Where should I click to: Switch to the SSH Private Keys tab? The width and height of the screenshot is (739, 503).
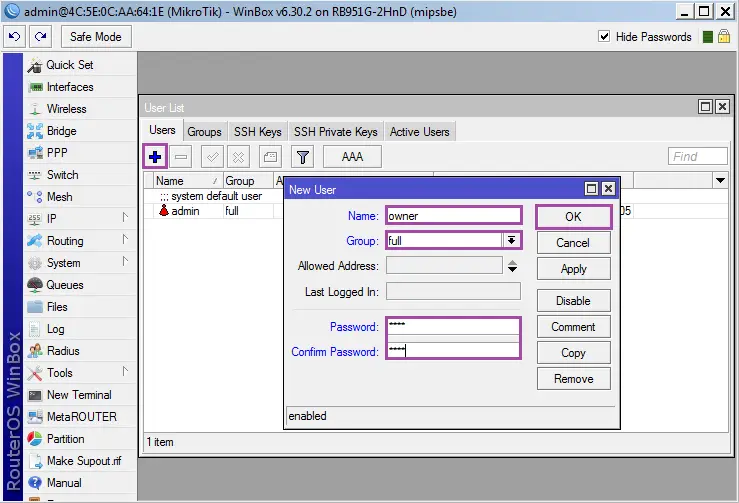point(336,132)
